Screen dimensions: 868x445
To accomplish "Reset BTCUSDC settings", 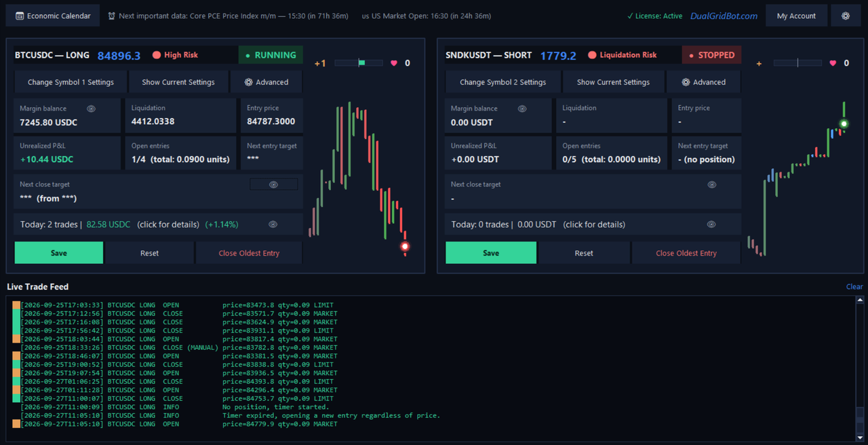I will click(149, 253).
